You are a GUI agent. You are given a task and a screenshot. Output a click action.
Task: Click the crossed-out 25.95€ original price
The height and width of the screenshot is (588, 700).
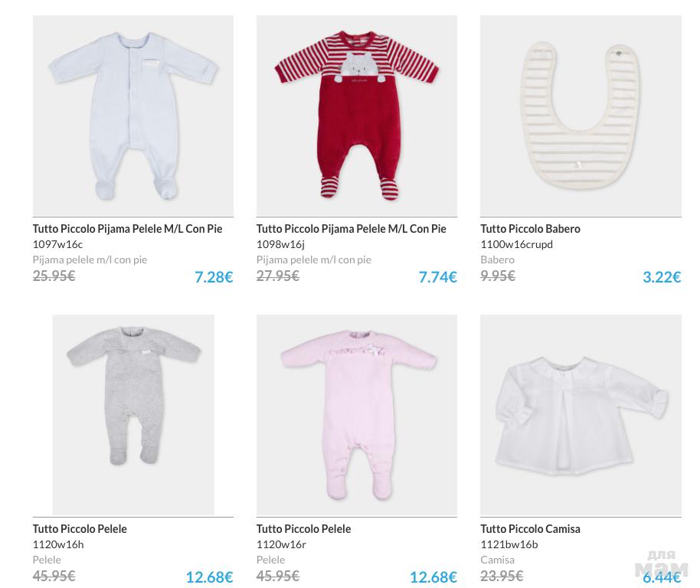click(54, 276)
